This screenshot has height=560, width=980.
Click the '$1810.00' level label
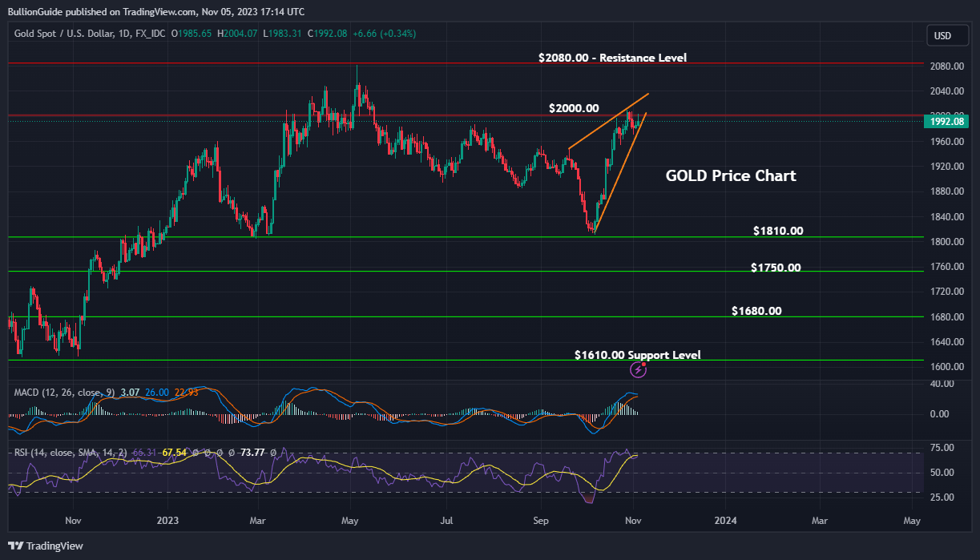778,231
